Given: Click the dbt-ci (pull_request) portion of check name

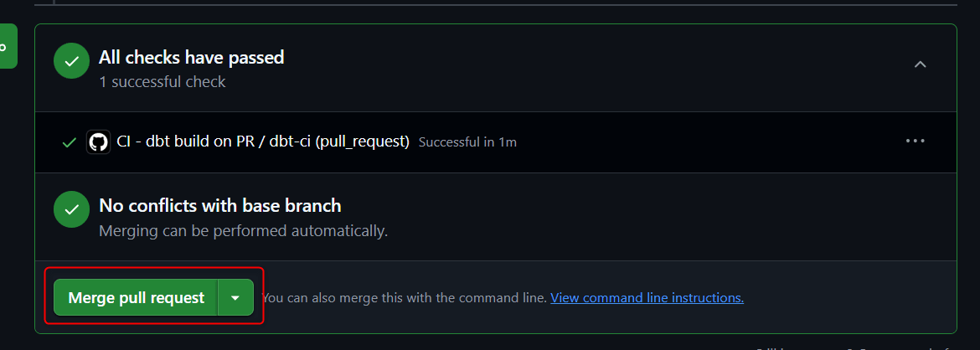Looking at the screenshot, I should (x=339, y=142).
